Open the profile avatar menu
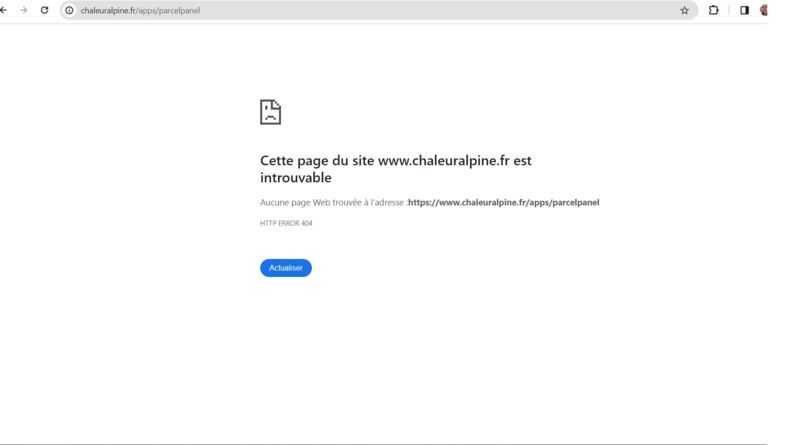The width and height of the screenshot is (800, 445). 764,10
